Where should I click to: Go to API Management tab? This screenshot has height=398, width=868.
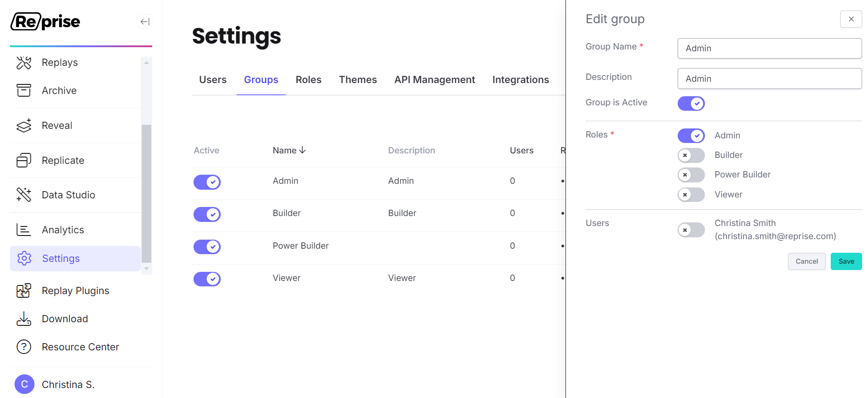pyautogui.click(x=435, y=80)
